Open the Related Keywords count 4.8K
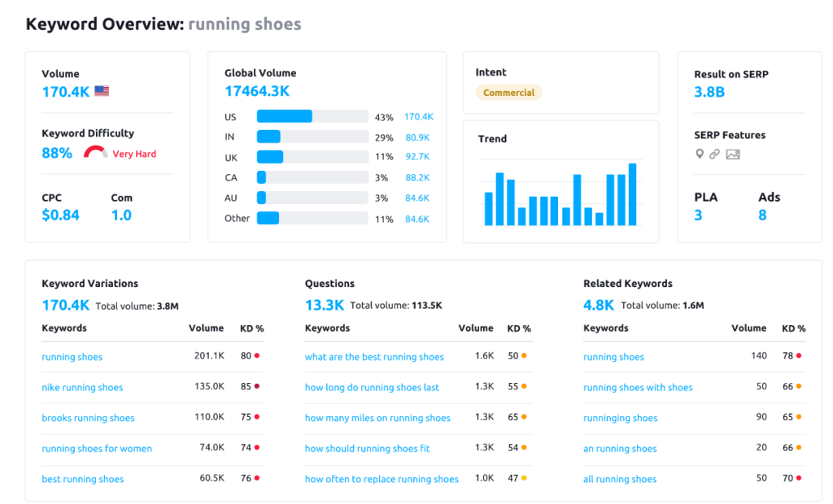The width and height of the screenshot is (833, 504). pyautogui.click(x=598, y=306)
